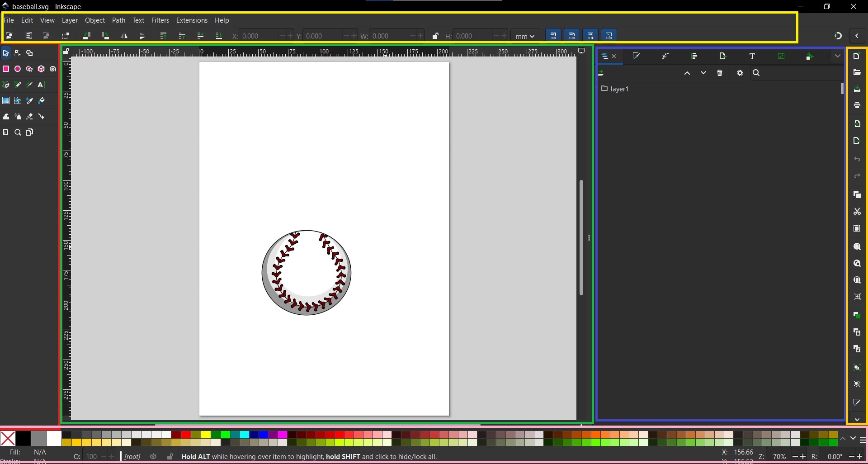Activate the Eraser tool

pos(29,116)
